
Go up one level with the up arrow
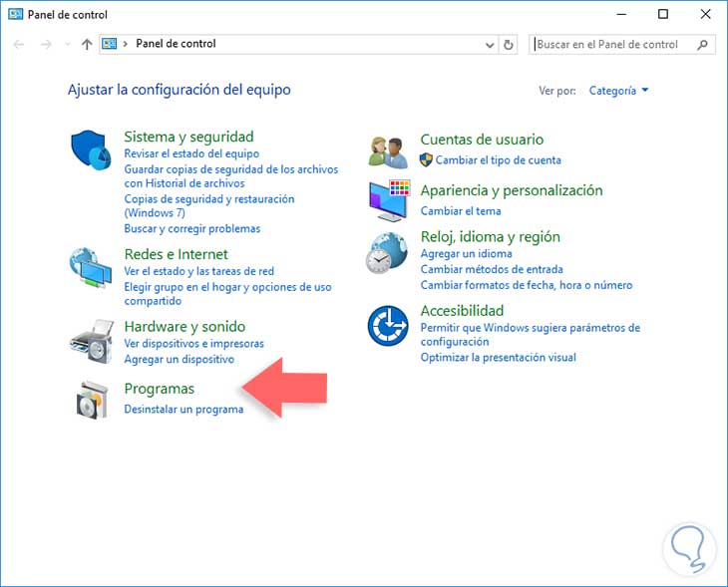[x=87, y=45]
